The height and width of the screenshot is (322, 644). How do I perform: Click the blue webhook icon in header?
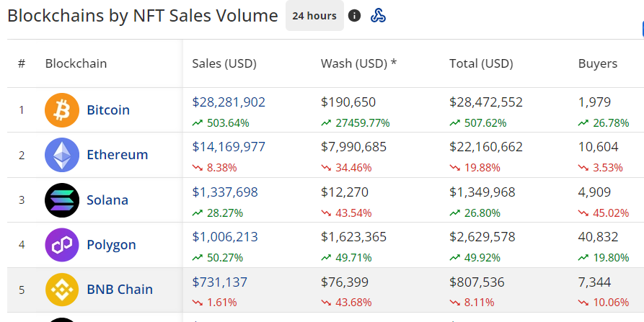tap(378, 16)
